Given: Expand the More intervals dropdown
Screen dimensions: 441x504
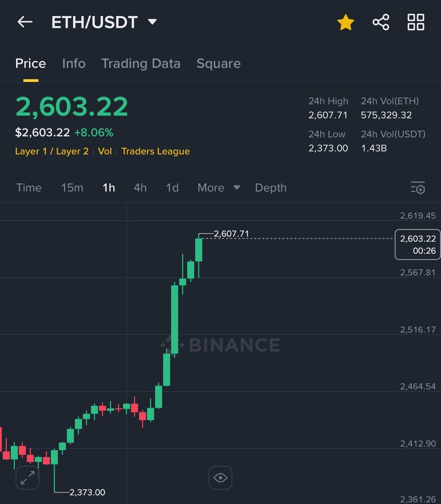Looking at the screenshot, I should tap(219, 188).
